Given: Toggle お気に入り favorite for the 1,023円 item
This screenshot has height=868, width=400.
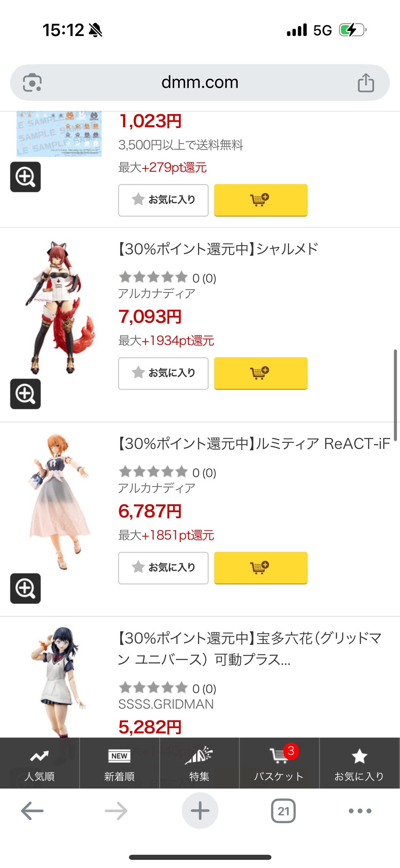Looking at the screenshot, I should (163, 200).
